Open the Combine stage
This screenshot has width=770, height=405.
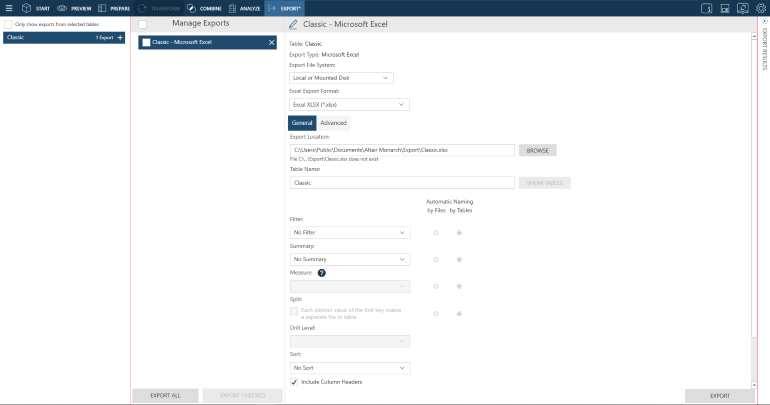point(205,8)
